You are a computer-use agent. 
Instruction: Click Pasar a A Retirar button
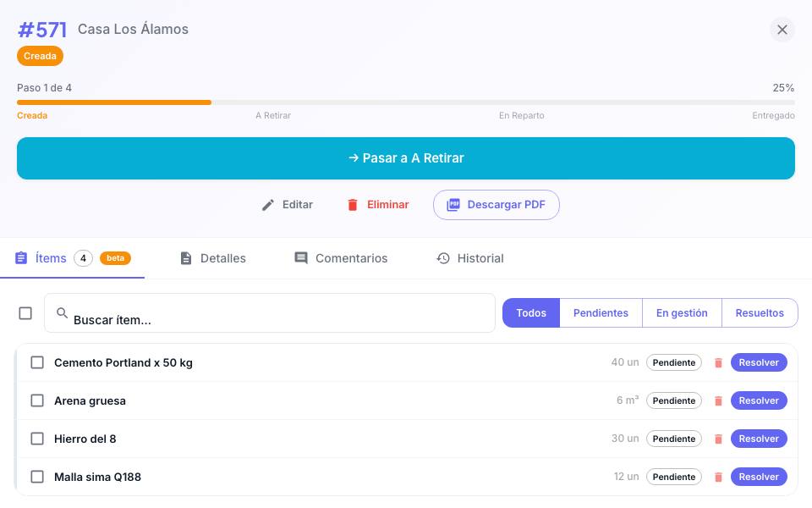[406, 158]
